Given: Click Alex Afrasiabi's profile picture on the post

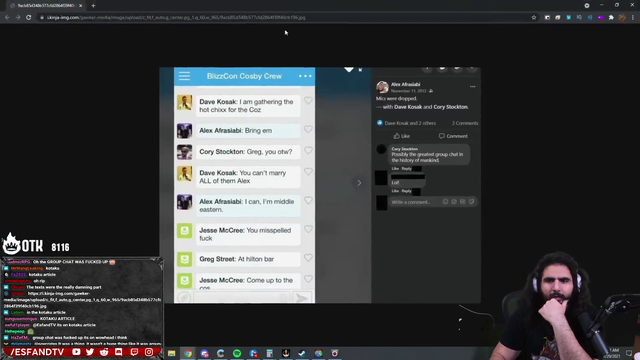Looking at the screenshot, I should (382, 87).
